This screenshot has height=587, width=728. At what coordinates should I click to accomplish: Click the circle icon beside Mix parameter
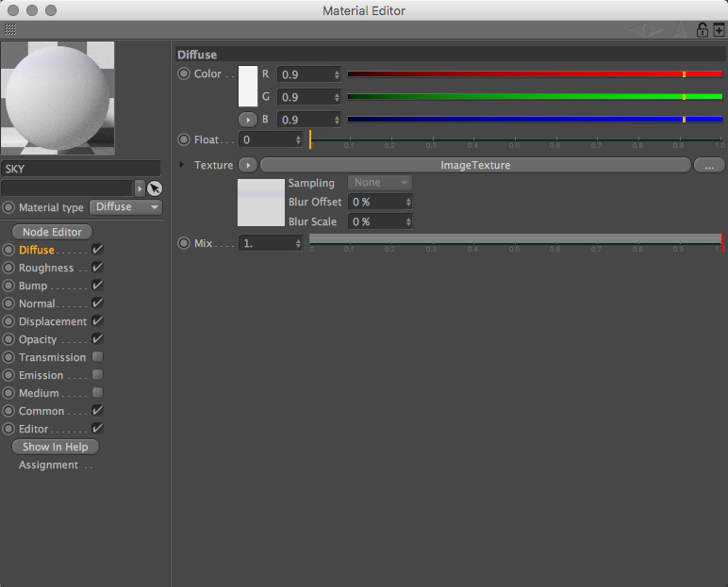[x=184, y=243]
